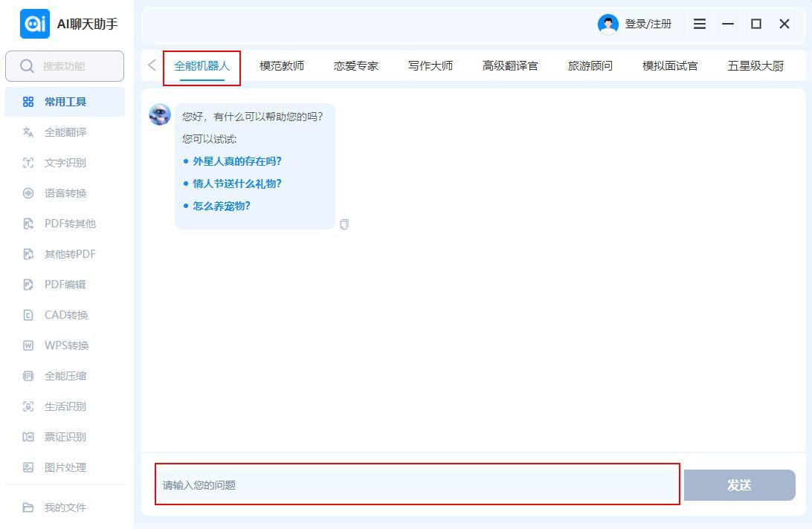Ask 情人节送什么礼物? suggestion
This screenshot has width=812, height=529.
[x=237, y=184]
